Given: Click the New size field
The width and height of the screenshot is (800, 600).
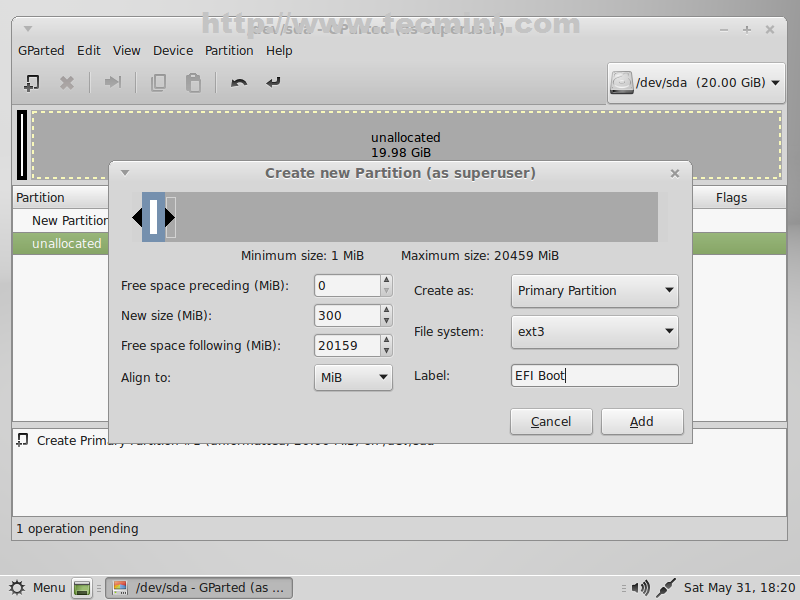Looking at the screenshot, I should 347,316.
